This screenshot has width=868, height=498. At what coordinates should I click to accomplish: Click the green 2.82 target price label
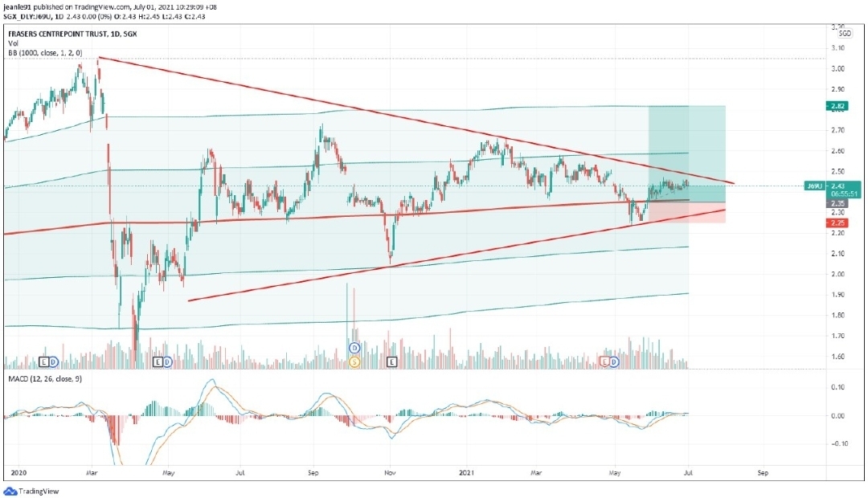pos(837,106)
